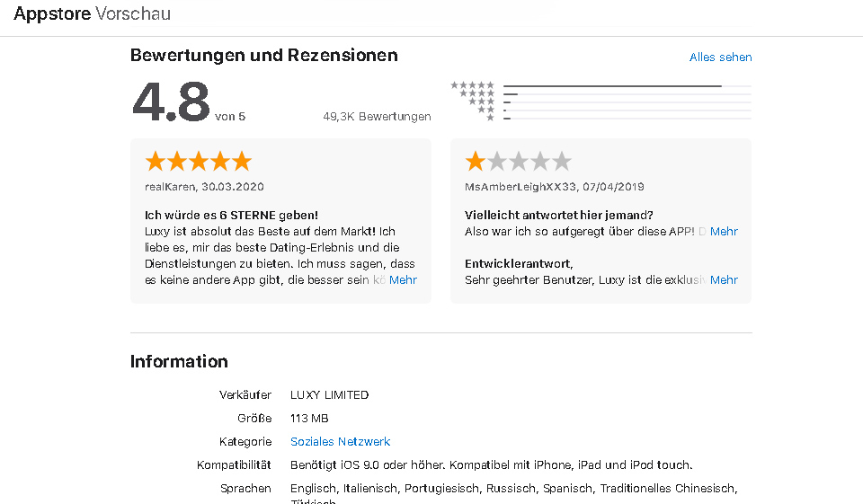The image size is (863, 504).
Task: Expand 'Vielleicht antwortet hier jemand?' review via Mehr
Action: [724, 232]
